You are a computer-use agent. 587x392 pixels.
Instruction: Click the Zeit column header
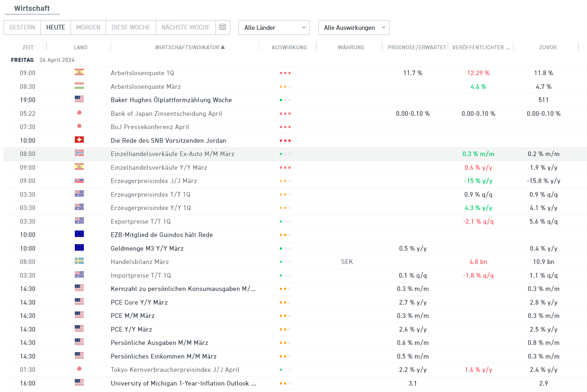(x=28, y=47)
